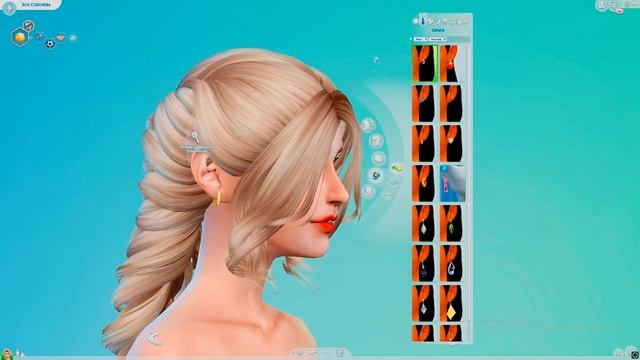The height and width of the screenshot is (360, 640).
Task: Pick the white diamond dangle earring
Action: [423, 223]
